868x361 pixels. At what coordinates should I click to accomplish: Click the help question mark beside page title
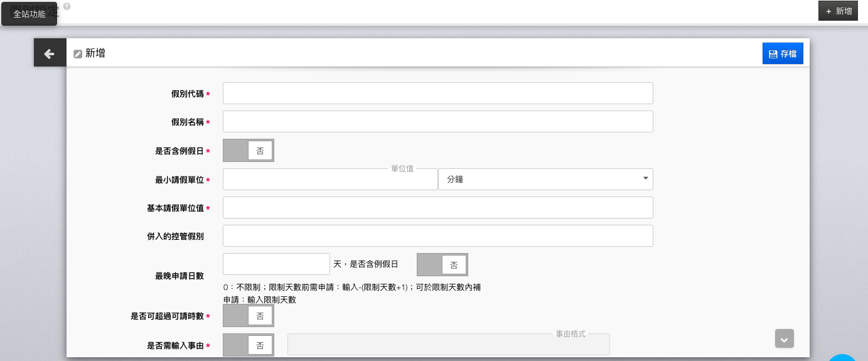pos(67,6)
